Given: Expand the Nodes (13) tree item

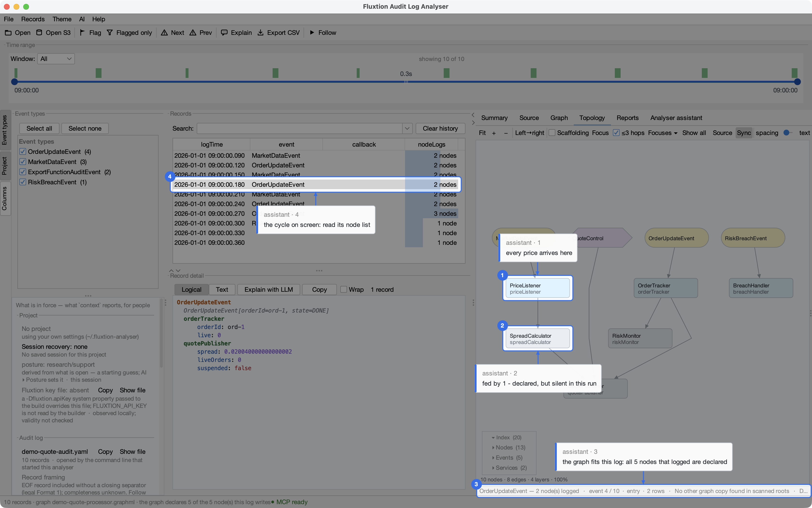Looking at the screenshot, I should [493, 448].
